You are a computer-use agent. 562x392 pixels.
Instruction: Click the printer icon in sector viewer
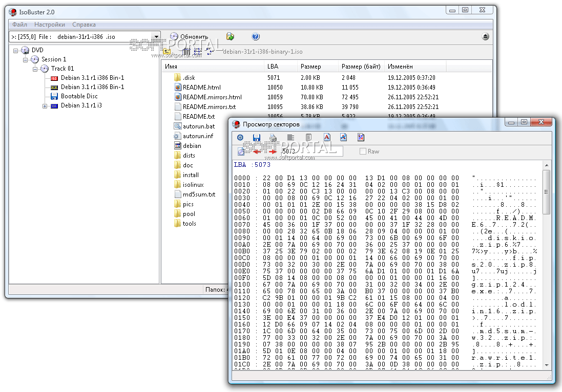point(274,137)
